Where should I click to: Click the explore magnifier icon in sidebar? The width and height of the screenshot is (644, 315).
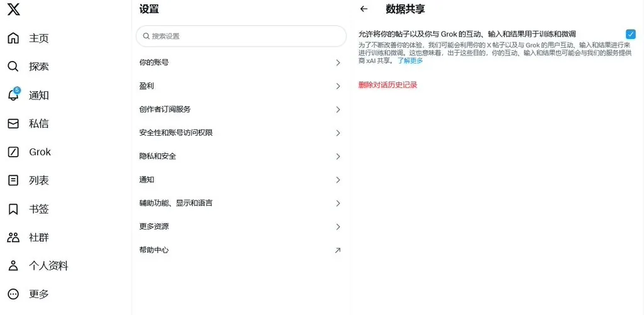coord(14,67)
